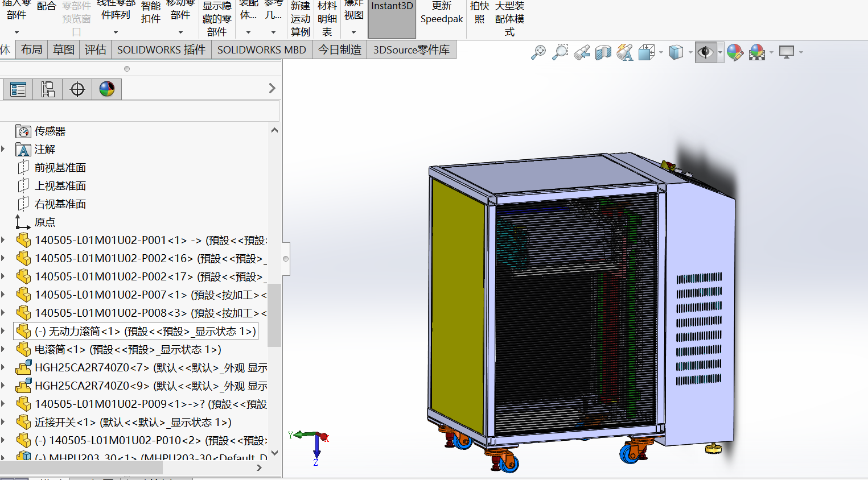This screenshot has width=868, height=480.
Task: Open 爆炸视图 dropdown arrow
Action: 353,32
